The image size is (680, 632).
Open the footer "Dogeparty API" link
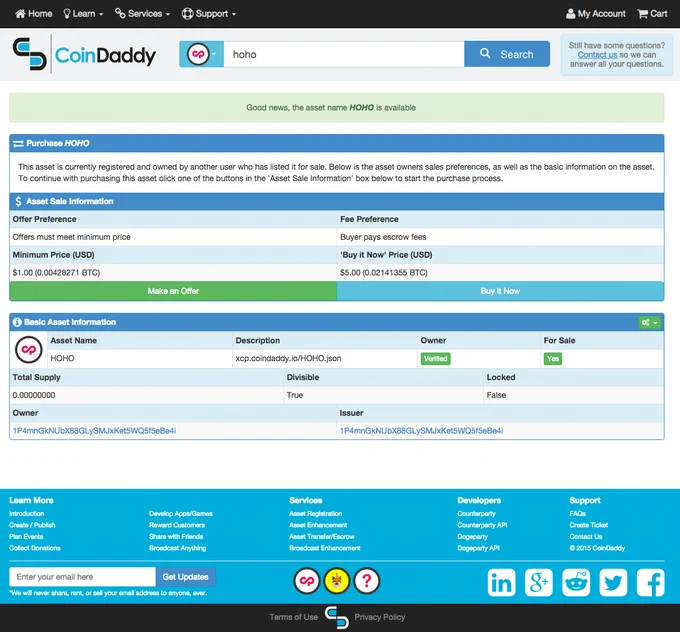478,548
